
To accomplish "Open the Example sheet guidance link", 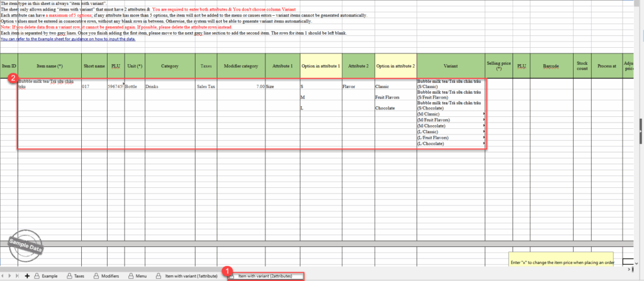I will click(68, 39).
